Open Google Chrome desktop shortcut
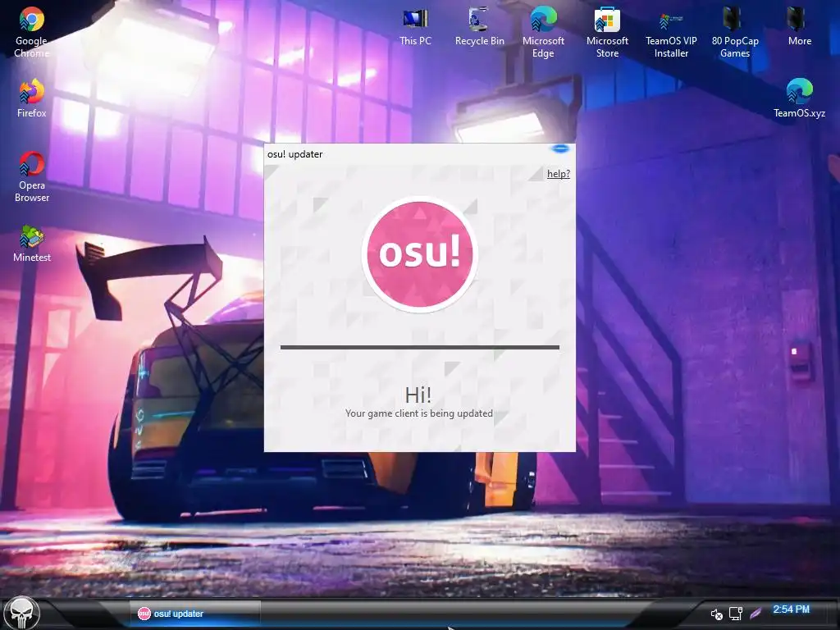This screenshot has height=630, width=840. 32,32
